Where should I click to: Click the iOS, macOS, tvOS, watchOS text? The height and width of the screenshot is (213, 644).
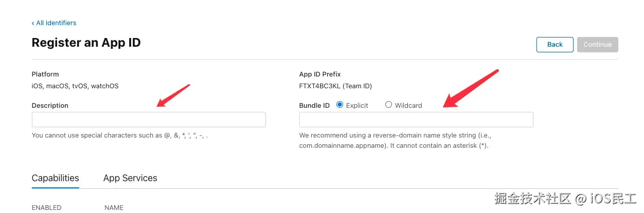point(75,86)
